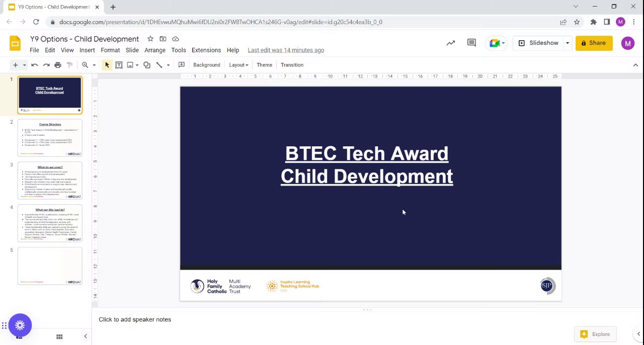Viewport: 644px width, 345px height.
Task: Open the Help menu
Action: [x=233, y=50]
